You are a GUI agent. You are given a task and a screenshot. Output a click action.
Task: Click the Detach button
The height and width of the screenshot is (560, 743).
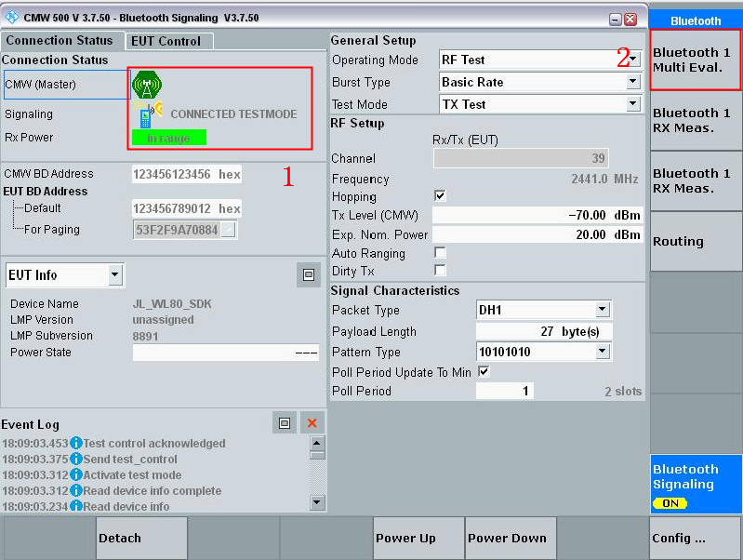(x=141, y=538)
